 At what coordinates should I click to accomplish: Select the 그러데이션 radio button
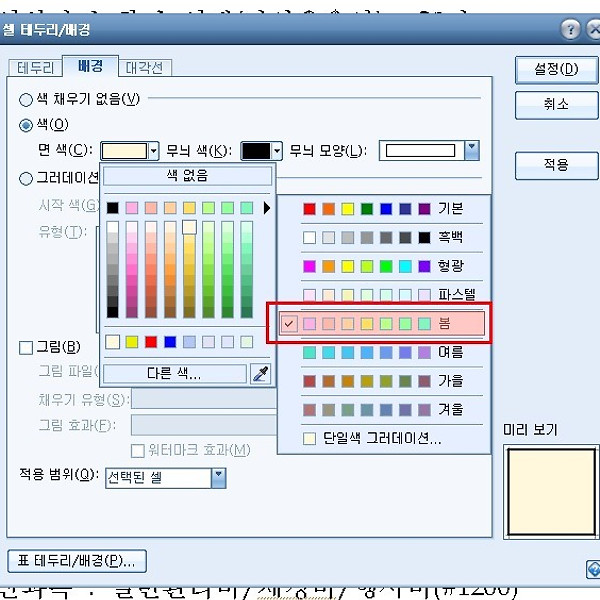[x=26, y=178]
